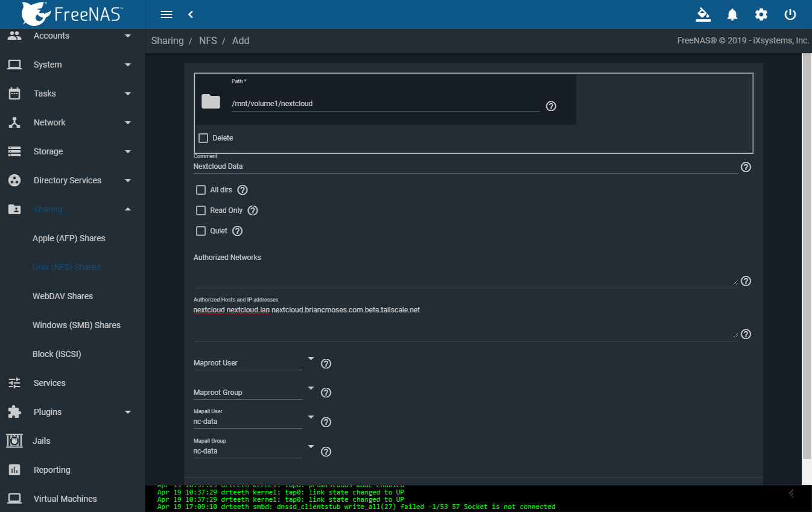Click the Services sliders icon in sidebar
The image size is (812, 512).
click(14, 383)
